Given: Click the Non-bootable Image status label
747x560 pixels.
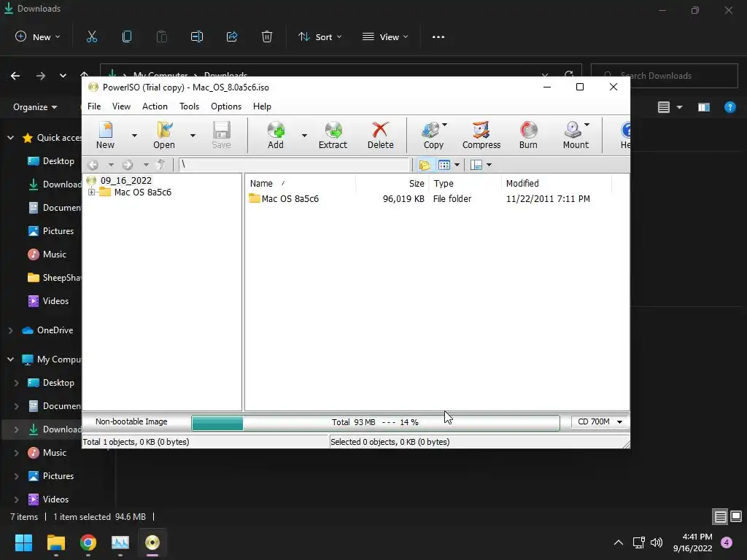Looking at the screenshot, I should [131, 421].
